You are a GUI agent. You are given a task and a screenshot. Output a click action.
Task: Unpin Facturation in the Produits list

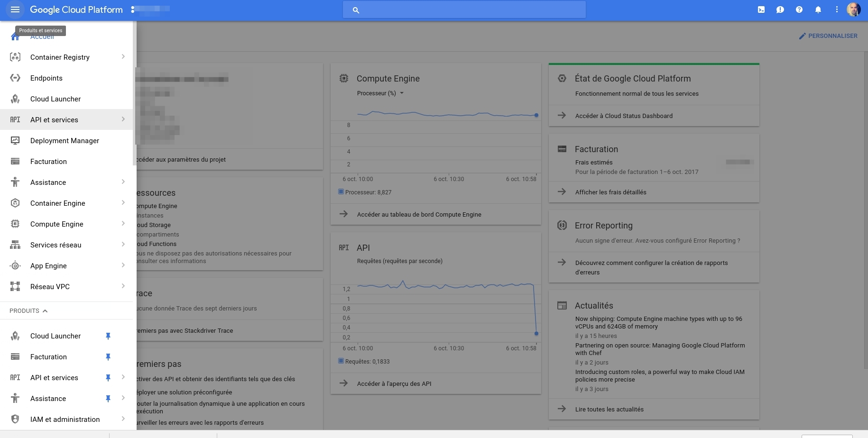point(108,357)
